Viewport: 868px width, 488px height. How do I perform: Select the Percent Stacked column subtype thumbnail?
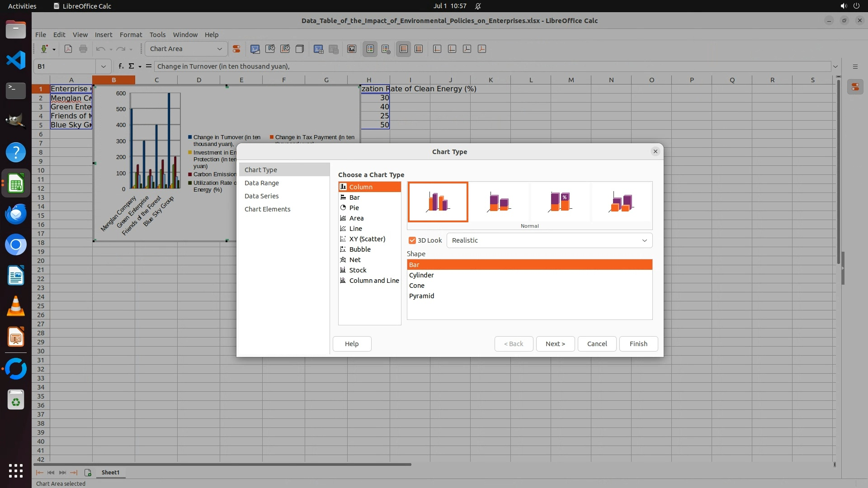560,202
